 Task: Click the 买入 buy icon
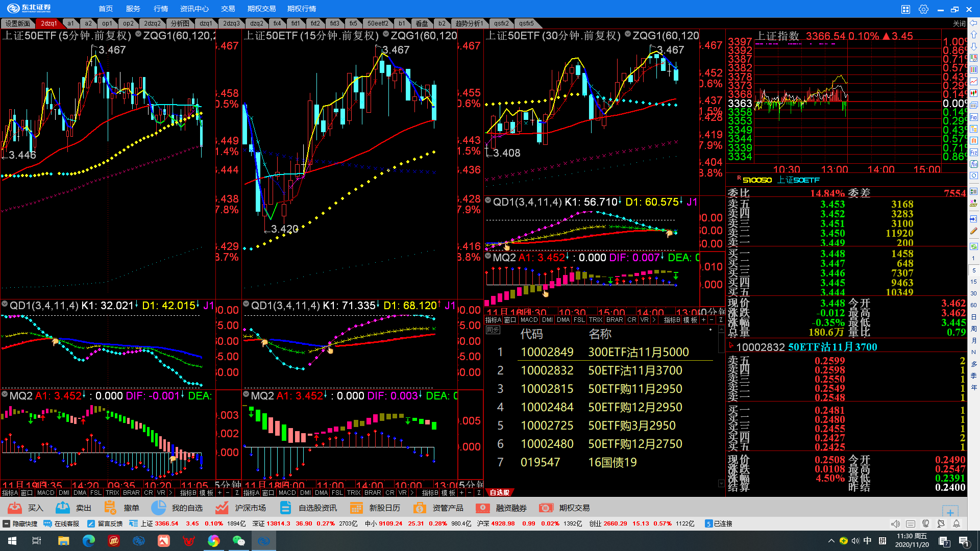coord(15,508)
